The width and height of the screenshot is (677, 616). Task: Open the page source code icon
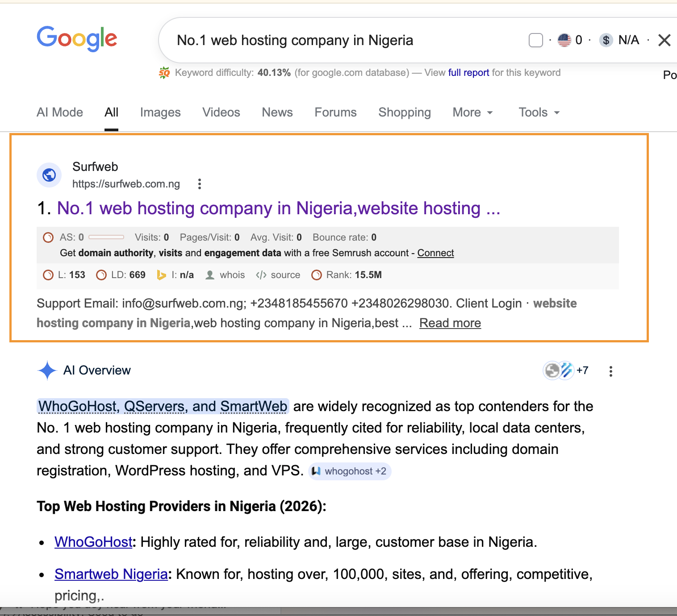point(261,275)
